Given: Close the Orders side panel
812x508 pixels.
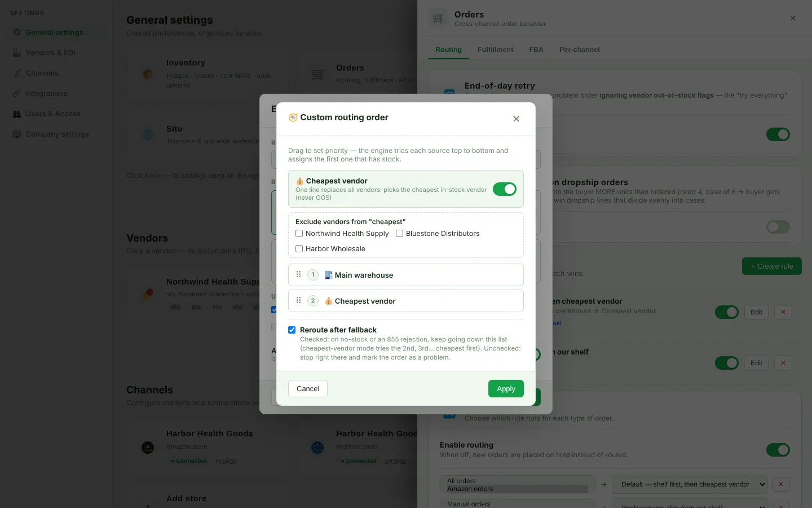Looking at the screenshot, I should [x=793, y=18].
